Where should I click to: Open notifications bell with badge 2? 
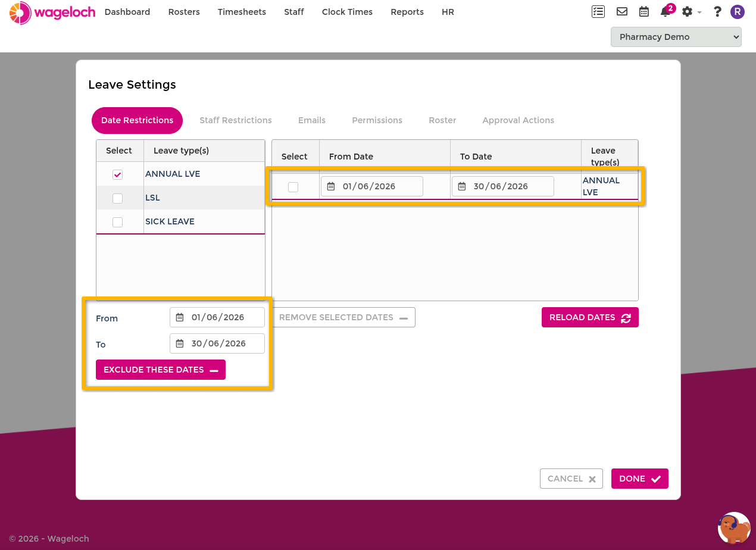[x=667, y=11]
